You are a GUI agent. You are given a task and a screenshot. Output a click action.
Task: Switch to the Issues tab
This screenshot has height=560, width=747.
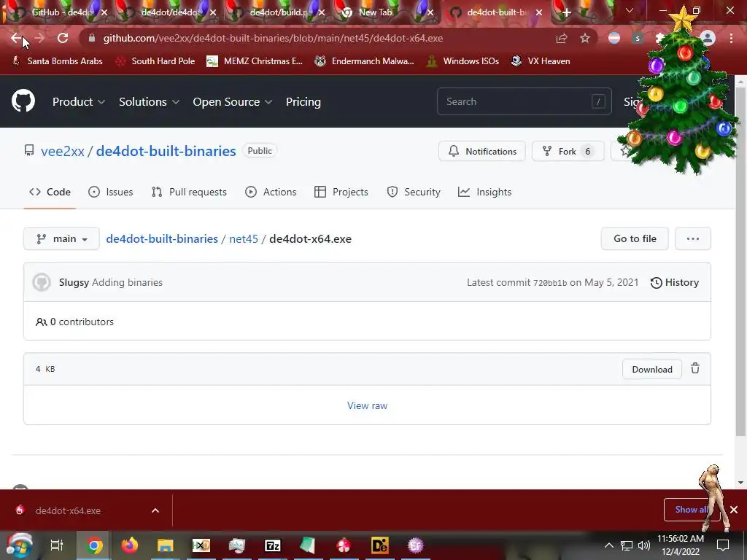[111, 192]
